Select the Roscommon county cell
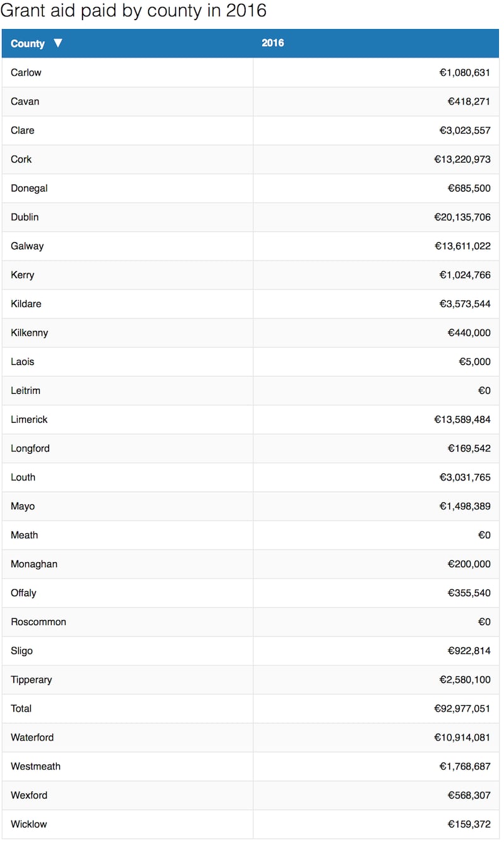The height and width of the screenshot is (859, 504). pos(38,622)
